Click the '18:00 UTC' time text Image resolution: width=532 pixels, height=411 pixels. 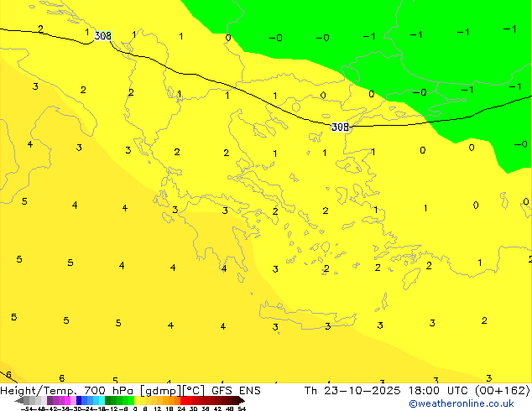point(439,391)
